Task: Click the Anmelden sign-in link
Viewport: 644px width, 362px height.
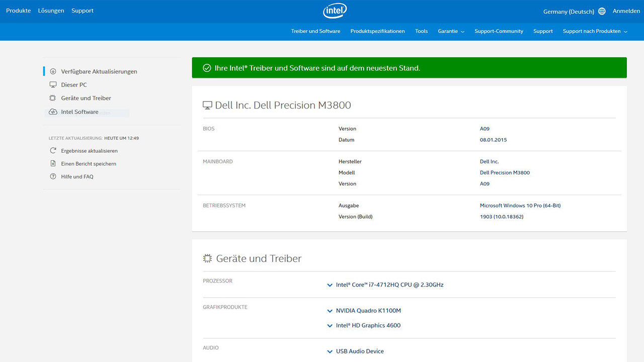Action: pos(626,11)
